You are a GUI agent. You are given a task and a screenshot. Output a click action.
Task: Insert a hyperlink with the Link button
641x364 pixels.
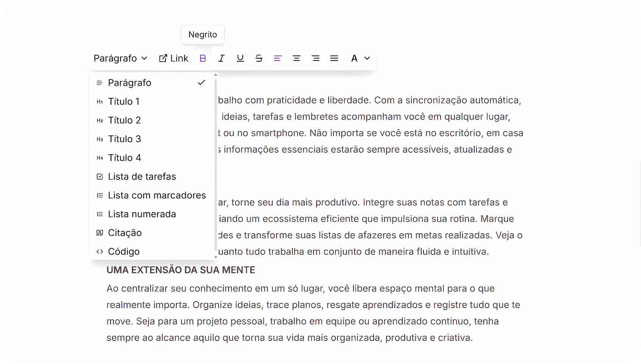tap(174, 58)
